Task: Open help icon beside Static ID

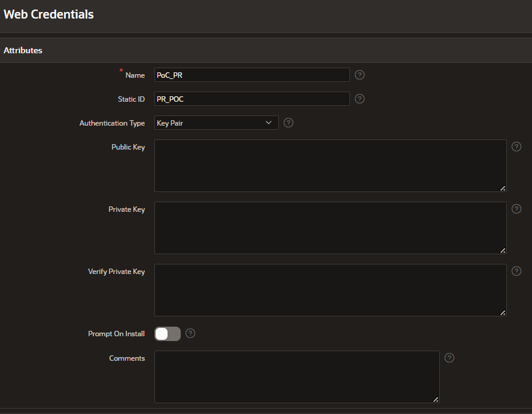Action: coord(359,99)
